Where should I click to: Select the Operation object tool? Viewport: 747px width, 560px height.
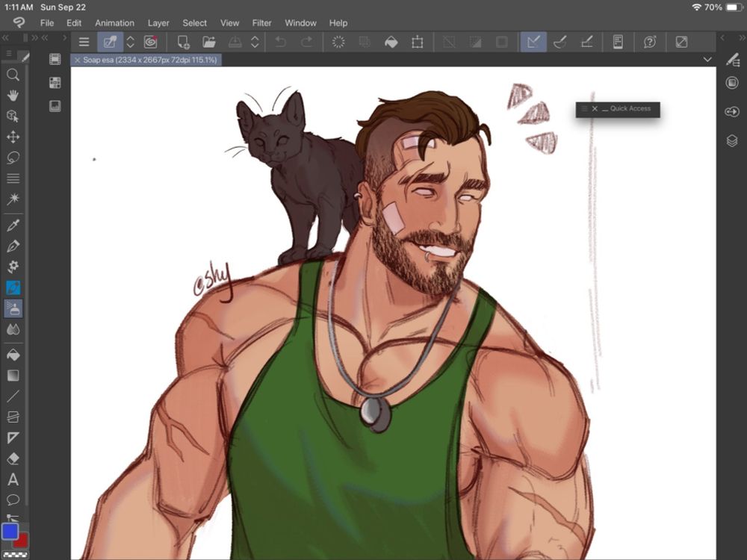coord(13,116)
